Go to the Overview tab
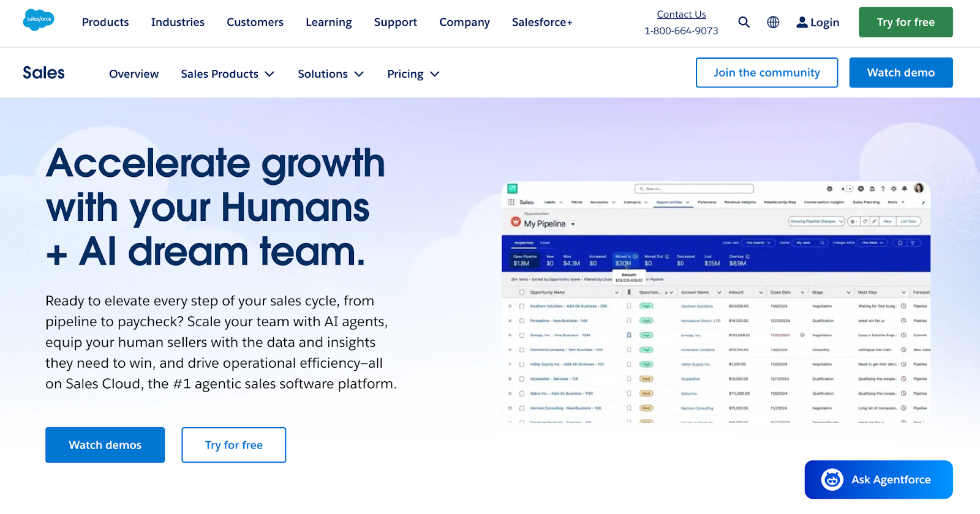This screenshot has width=980, height=514. point(134,74)
